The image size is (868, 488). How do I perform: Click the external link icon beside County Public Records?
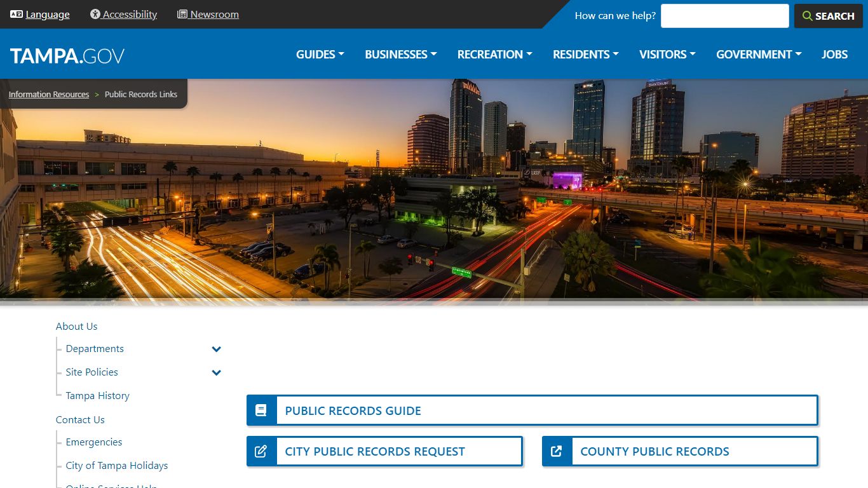[x=557, y=451]
